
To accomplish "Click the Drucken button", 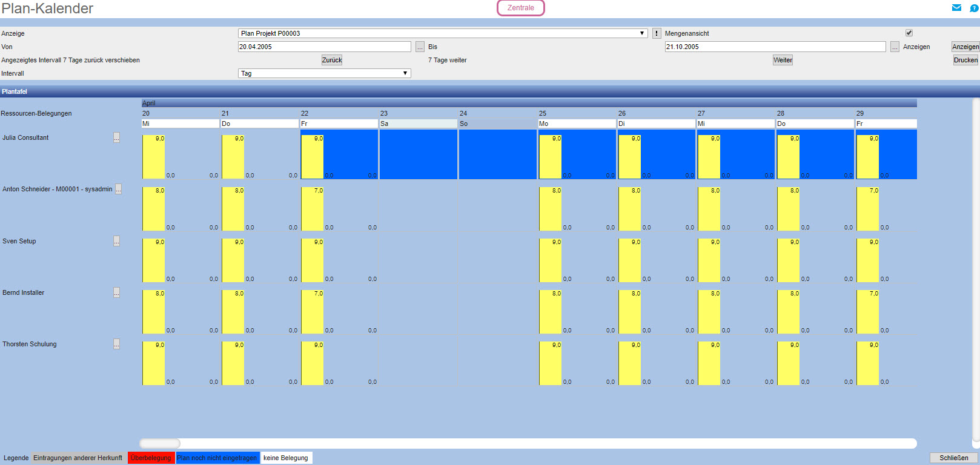I will 965,60.
